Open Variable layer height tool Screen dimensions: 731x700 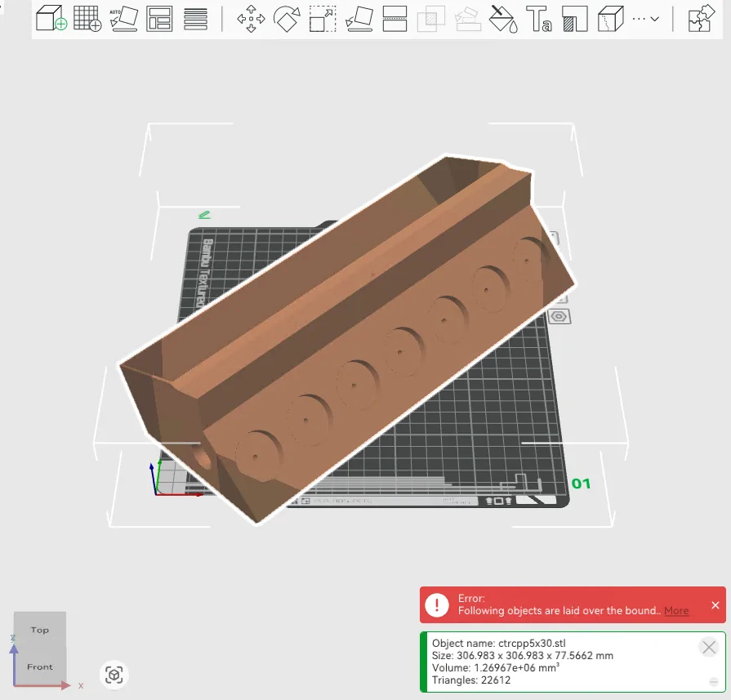(x=195, y=19)
